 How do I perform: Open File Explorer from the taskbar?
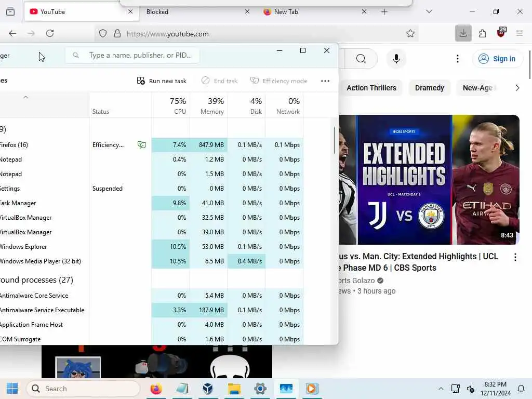[234, 389]
